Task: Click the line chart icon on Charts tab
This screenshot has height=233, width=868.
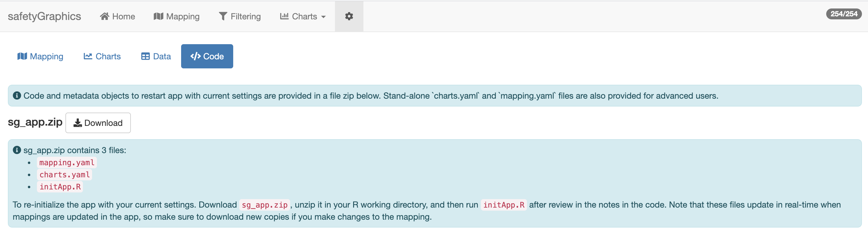Action: 88,56
